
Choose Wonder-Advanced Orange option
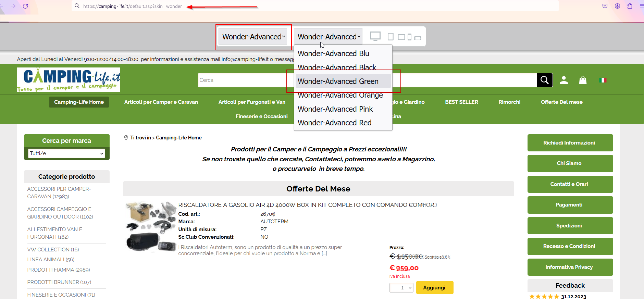[343, 95]
